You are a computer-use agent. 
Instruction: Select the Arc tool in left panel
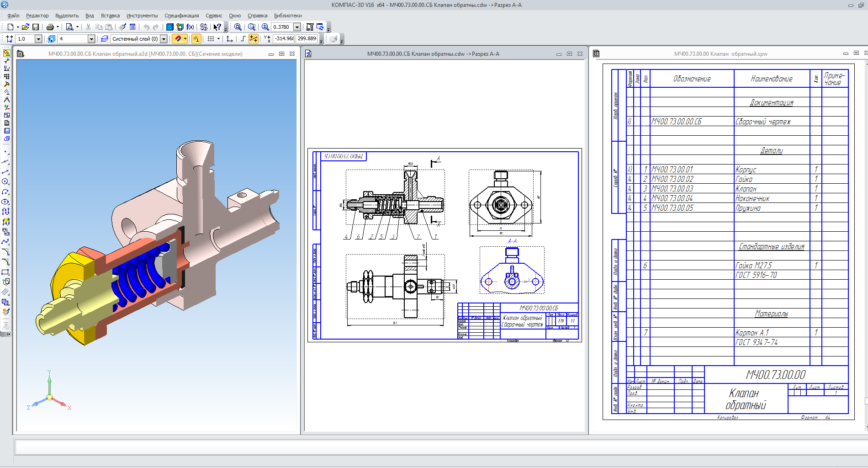[x=6, y=192]
